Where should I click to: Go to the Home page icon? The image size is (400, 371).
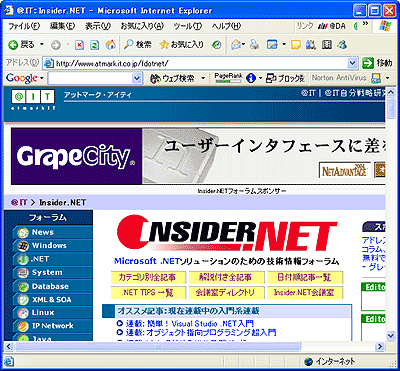tap(110, 45)
